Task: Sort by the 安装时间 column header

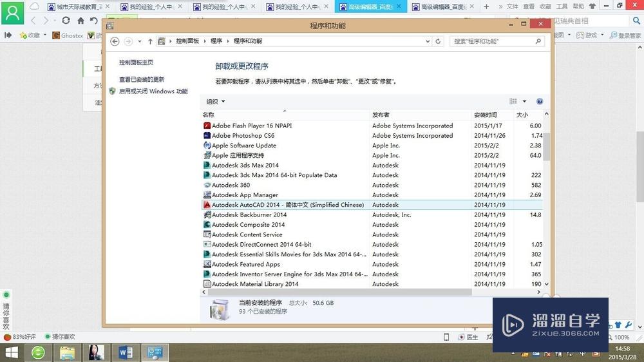Action: pyautogui.click(x=492, y=115)
